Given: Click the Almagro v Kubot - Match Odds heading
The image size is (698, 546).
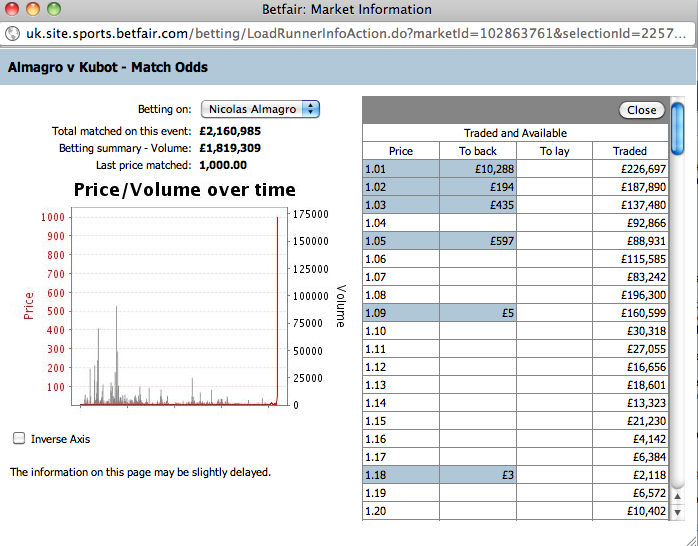Looking at the screenshot, I should 108,67.
